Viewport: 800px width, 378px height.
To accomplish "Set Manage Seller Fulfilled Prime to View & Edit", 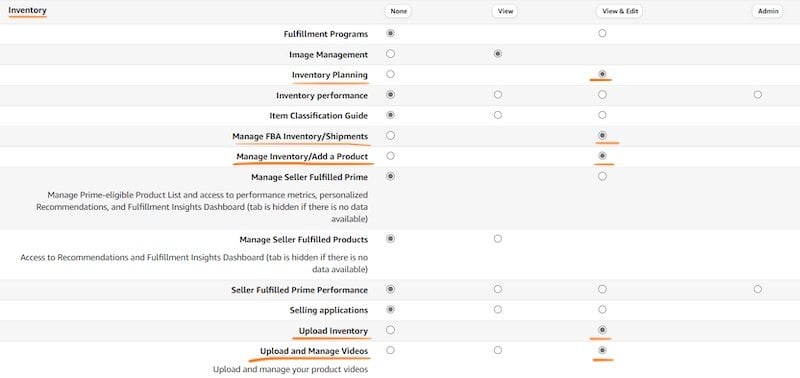I will [602, 176].
